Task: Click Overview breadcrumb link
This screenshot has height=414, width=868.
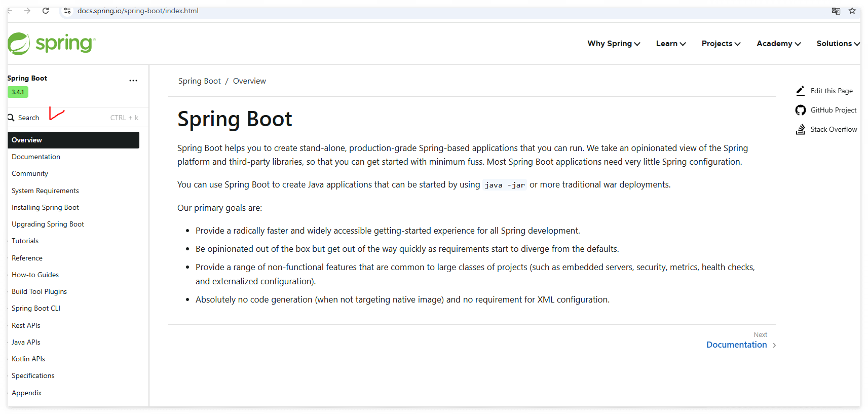Action: pyautogui.click(x=249, y=81)
